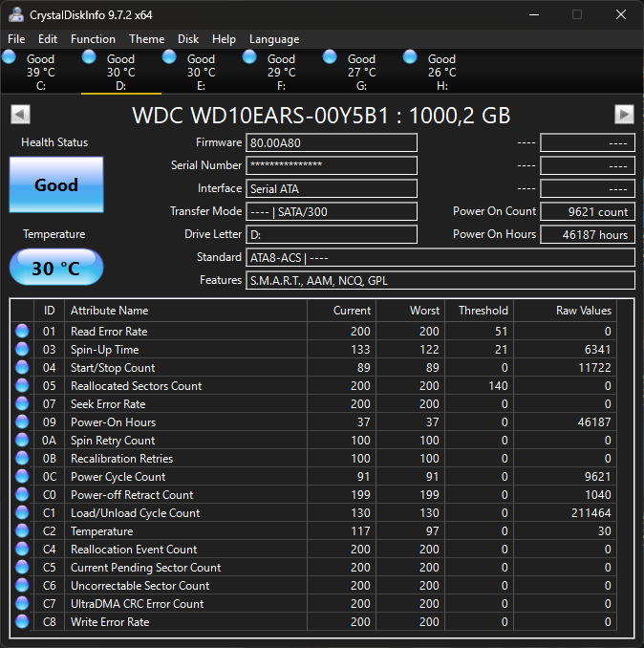
Task: Select the Write Error Rate attribute name
Action: point(110,622)
